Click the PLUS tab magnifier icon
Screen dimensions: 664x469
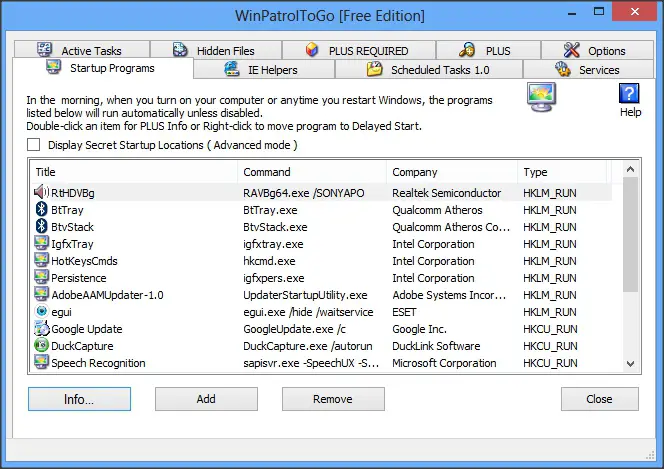467,50
